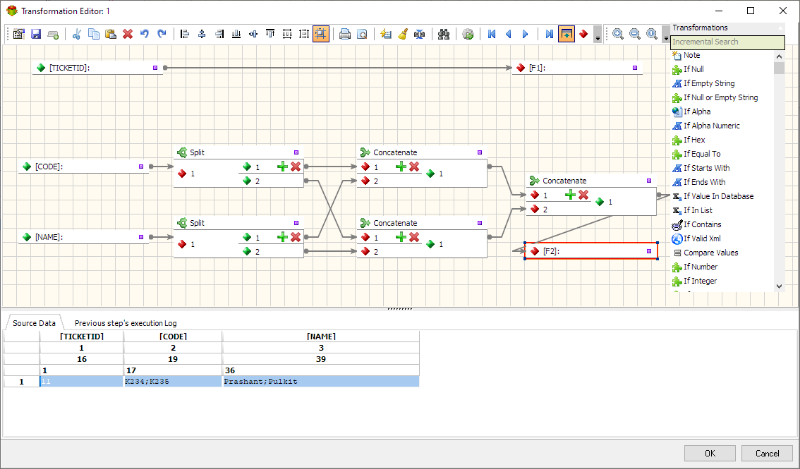Click the Cancel button
Image resolution: width=800 pixels, height=469 pixels.
coord(767,453)
